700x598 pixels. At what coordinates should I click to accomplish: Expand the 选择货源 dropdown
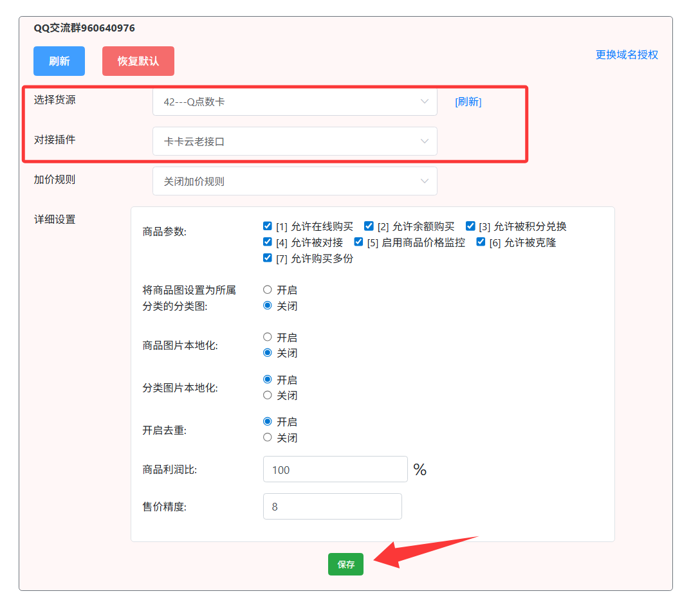click(x=295, y=102)
